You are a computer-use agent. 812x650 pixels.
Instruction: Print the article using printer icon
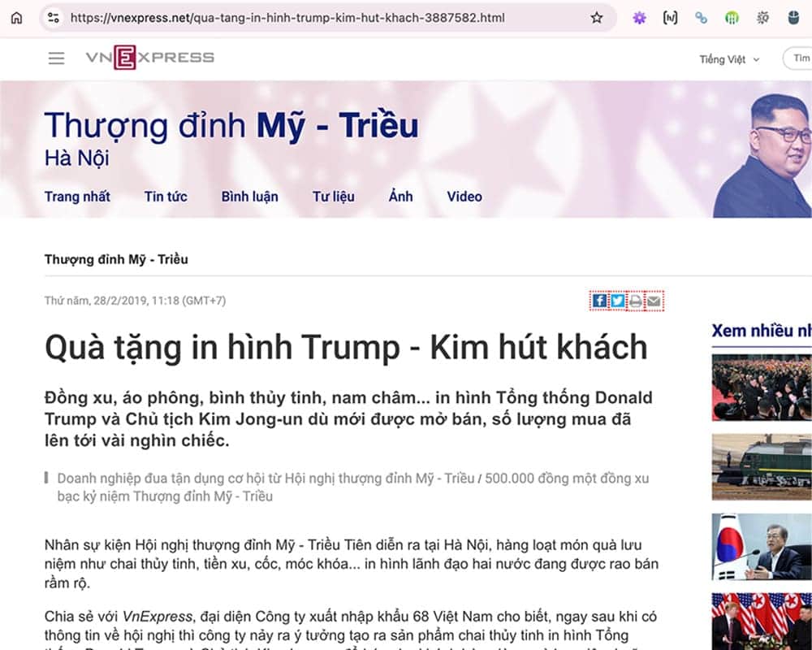tap(636, 301)
